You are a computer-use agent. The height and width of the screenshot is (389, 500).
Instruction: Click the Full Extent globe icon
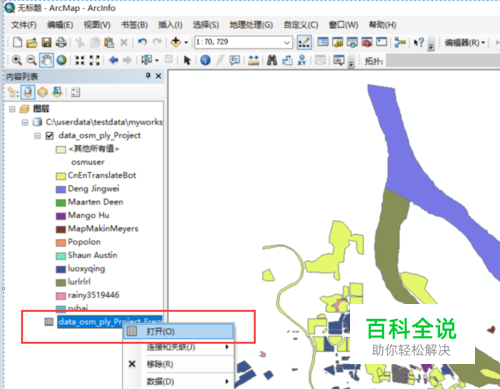[x=61, y=60]
